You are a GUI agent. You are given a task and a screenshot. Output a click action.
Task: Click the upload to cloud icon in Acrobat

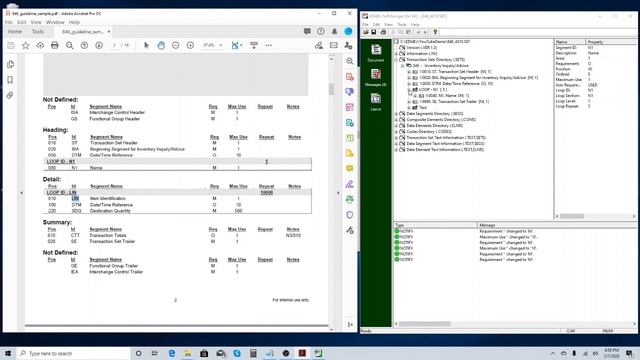click(40, 45)
